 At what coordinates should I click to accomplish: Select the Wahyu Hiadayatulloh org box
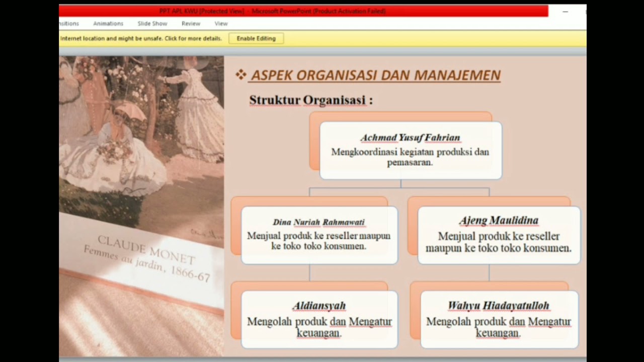pos(499,320)
